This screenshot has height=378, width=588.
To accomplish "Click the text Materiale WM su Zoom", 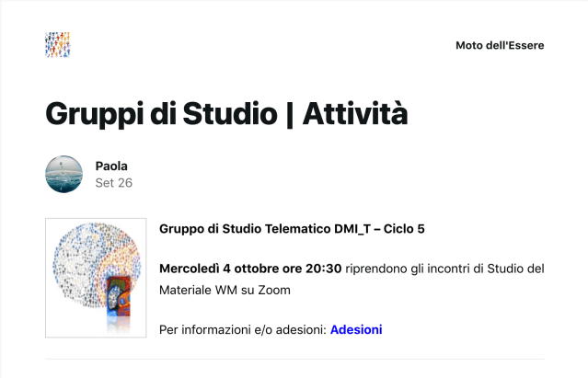I will (225, 291).
